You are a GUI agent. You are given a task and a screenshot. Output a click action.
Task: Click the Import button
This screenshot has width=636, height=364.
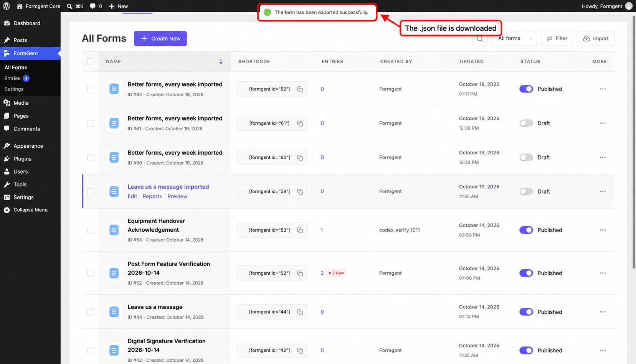pos(596,39)
